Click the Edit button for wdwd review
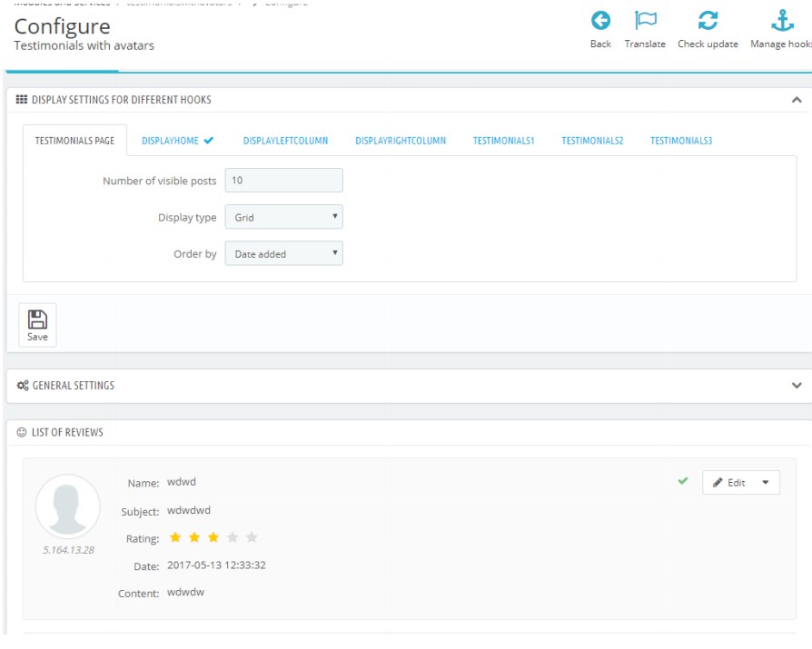This screenshot has height=649, width=812. coord(728,482)
